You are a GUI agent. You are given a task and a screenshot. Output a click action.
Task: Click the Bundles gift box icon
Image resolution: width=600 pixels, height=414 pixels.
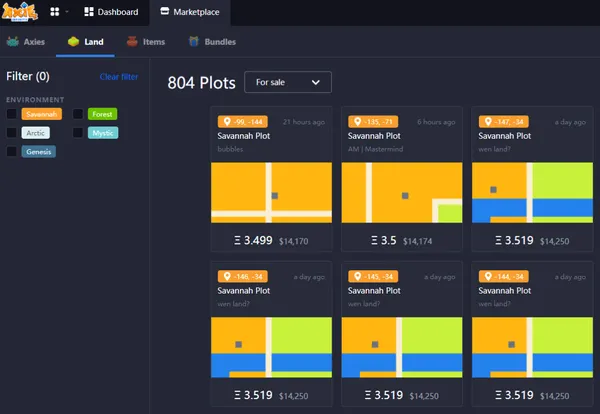(193, 42)
